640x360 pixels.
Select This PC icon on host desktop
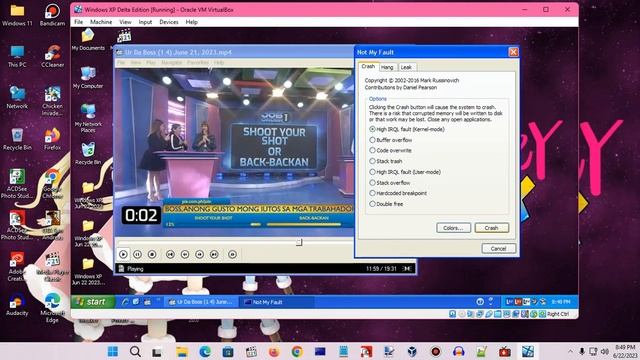point(17,56)
